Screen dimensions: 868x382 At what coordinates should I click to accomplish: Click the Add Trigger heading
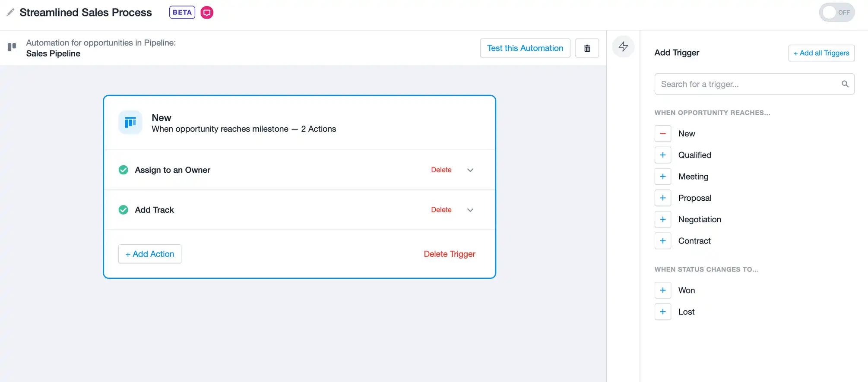(677, 53)
